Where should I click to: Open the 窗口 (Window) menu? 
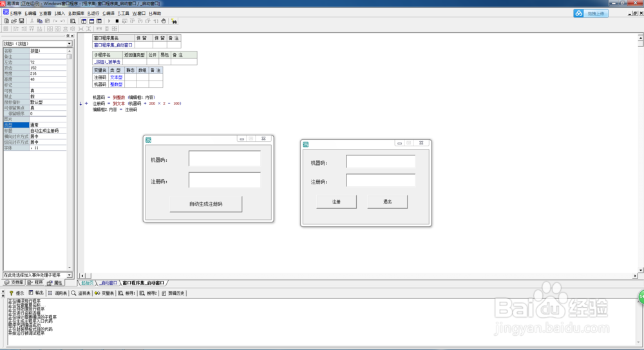139,14
